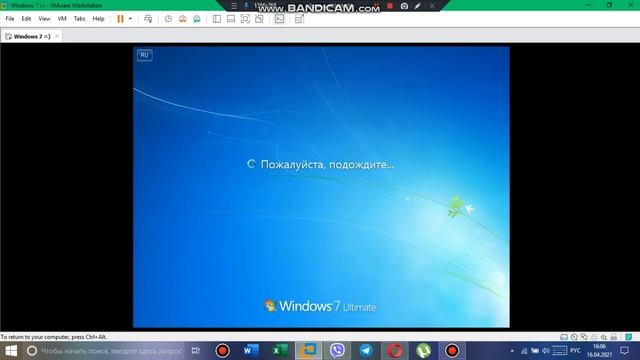Viewport: 640px width, 360px height.
Task: Open the volume control in tray
Action: [545, 351]
